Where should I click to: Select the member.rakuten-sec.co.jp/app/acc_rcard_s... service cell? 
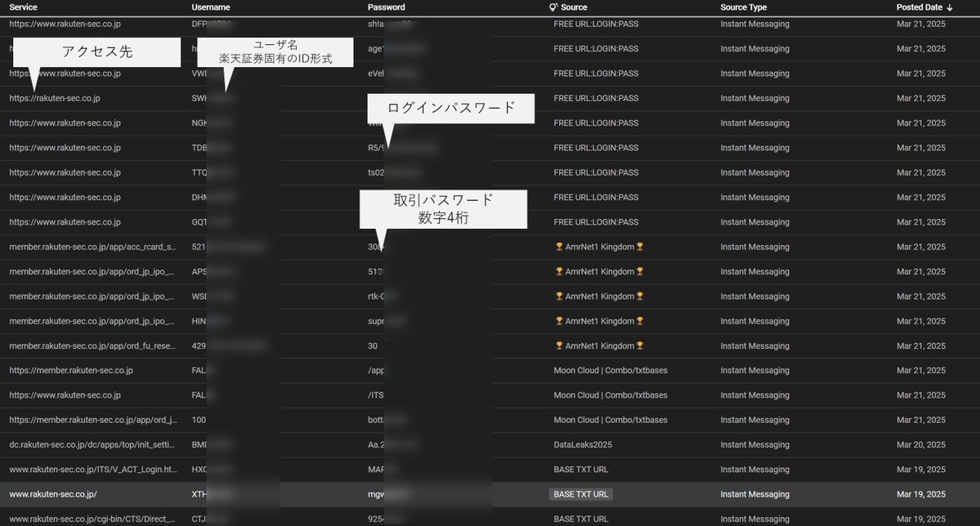pos(92,247)
